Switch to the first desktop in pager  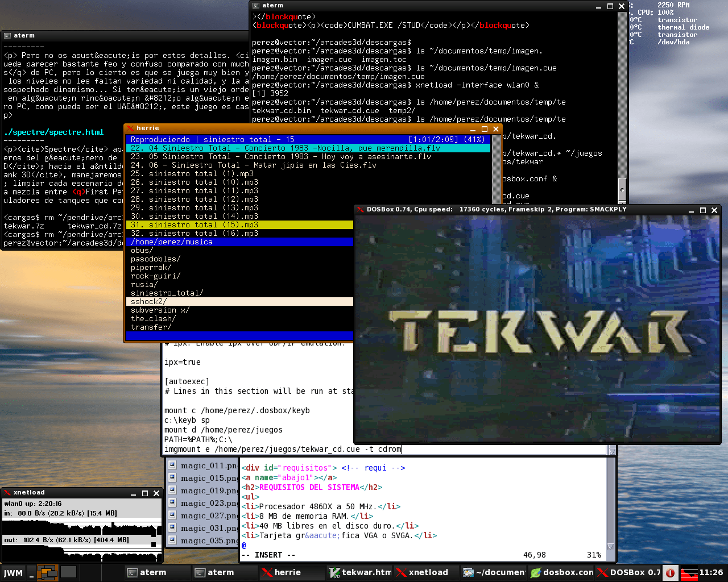pyautogui.click(x=48, y=572)
